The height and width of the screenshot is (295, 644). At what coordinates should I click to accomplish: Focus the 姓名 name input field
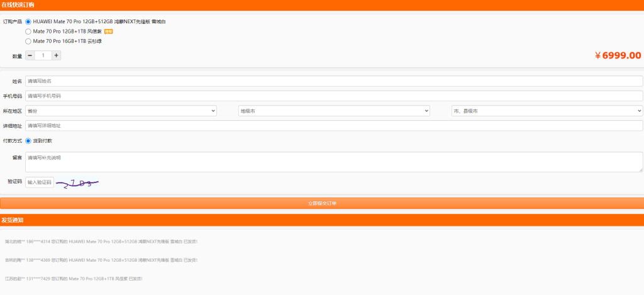[333, 81]
